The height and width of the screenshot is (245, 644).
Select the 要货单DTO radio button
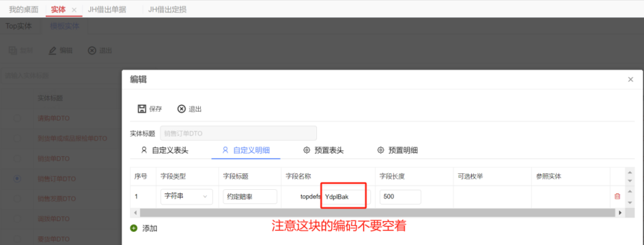17,239
